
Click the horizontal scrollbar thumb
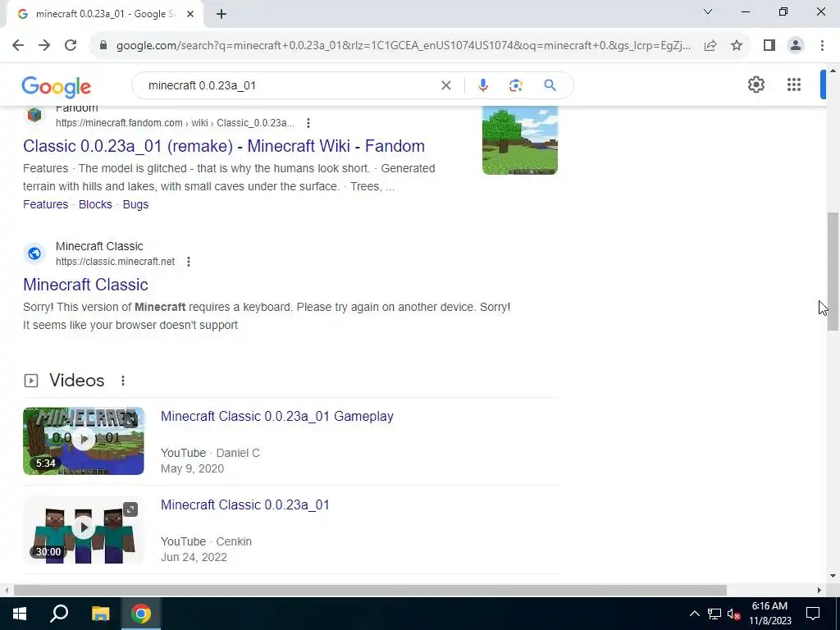(x=370, y=591)
